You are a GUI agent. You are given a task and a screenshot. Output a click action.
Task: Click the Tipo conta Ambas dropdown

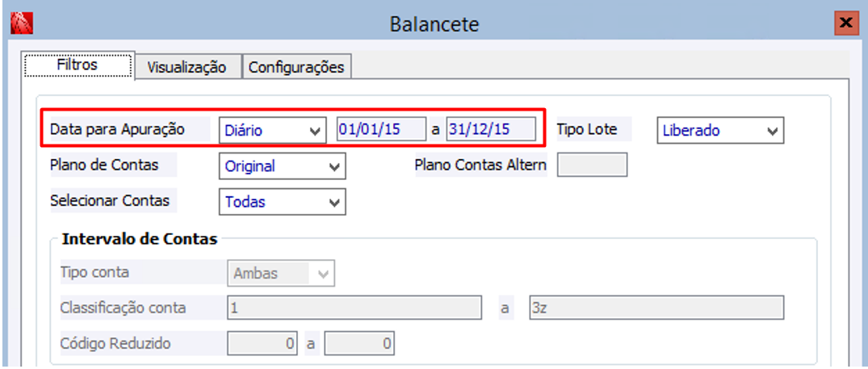[x=282, y=273]
